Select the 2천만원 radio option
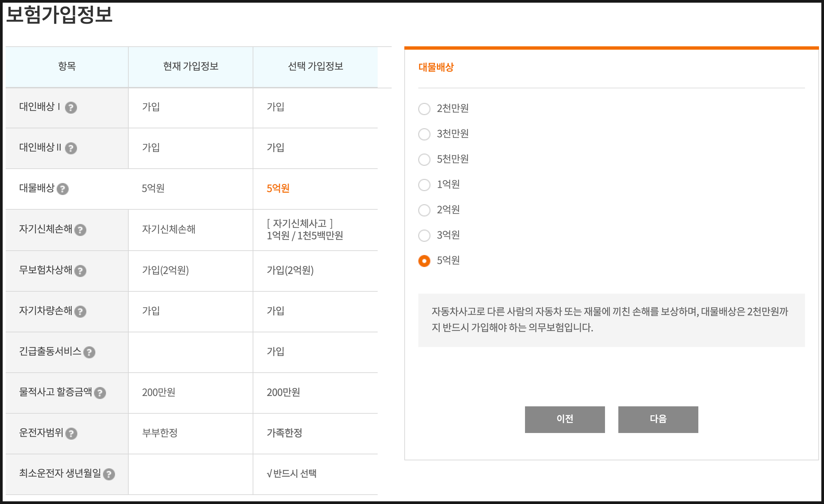Image resolution: width=824 pixels, height=504 pixels. pos(424,109)
